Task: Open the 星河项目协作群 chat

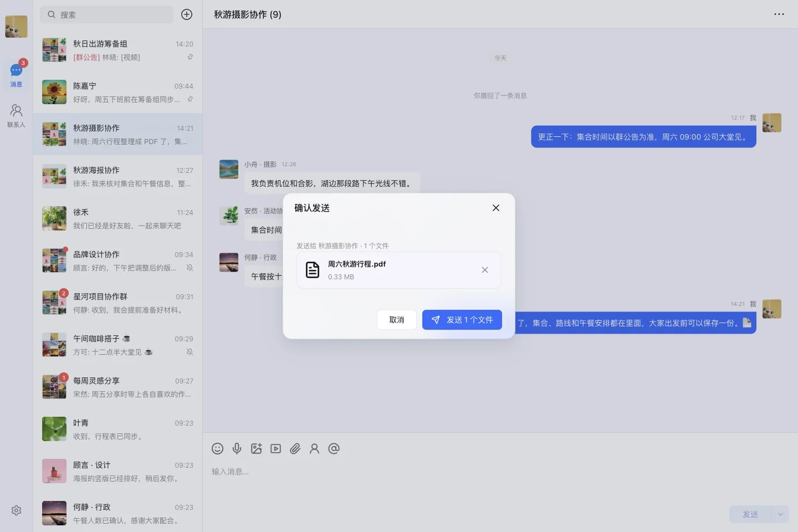Action: pyautogui.click(x=117, y=303)
